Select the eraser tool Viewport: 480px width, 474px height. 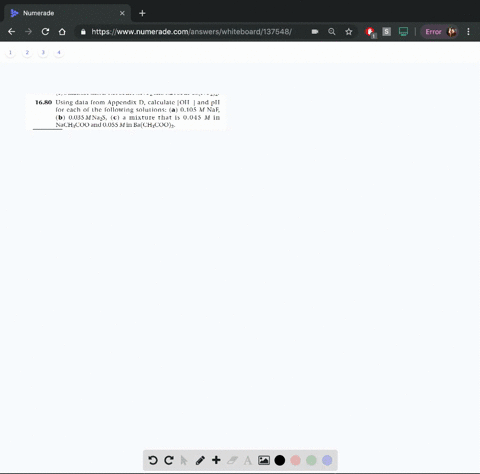click(x=232, y=460)
